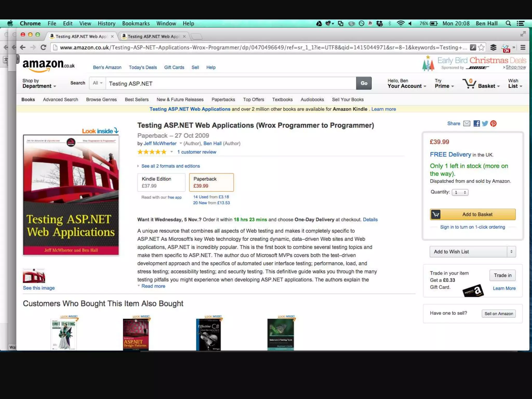
Task: Expand the Add to Wish List arrow
Action: coord(511,251)
